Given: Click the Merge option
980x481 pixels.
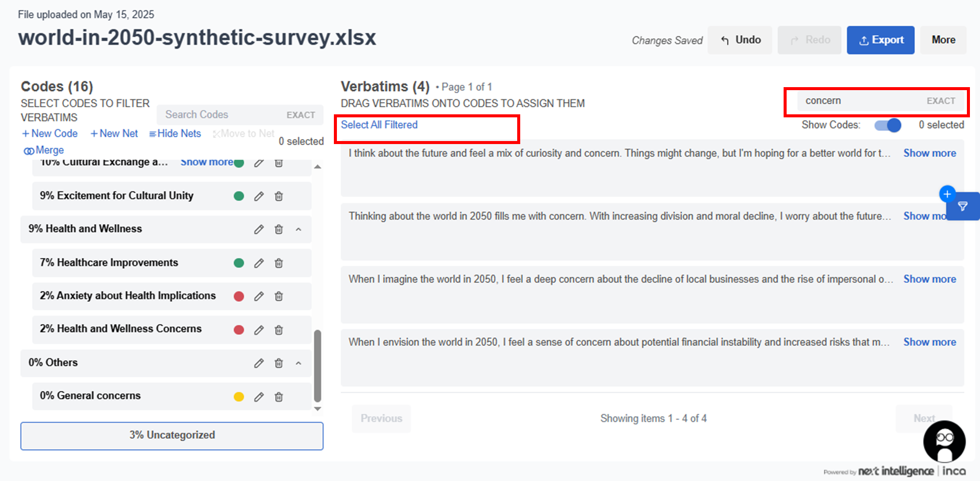Looking at the screenshot, I should 44,150.
